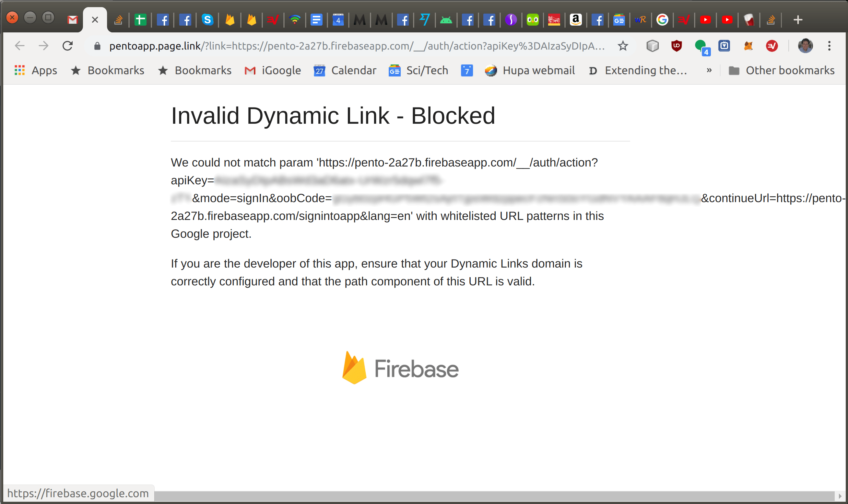Open the Other bookmarks folder
Screen dimensions: 848x504
(781, 70)
